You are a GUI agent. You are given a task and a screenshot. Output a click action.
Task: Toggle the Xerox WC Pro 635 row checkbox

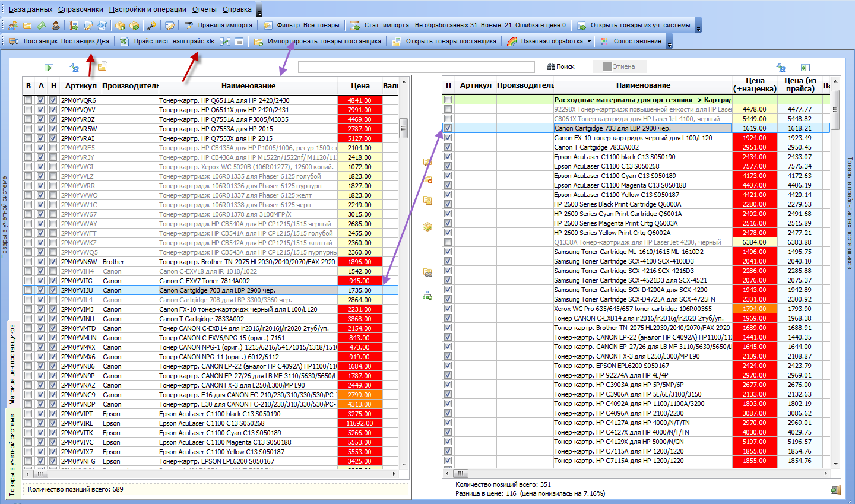point(448,309)
